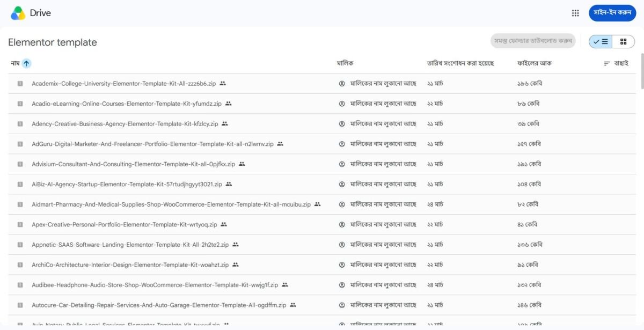Select Advisium-Consultant-And-Consulting zip file name
Image resolution: width=644 pixels, height=330 pixels.
pos(133,164)
